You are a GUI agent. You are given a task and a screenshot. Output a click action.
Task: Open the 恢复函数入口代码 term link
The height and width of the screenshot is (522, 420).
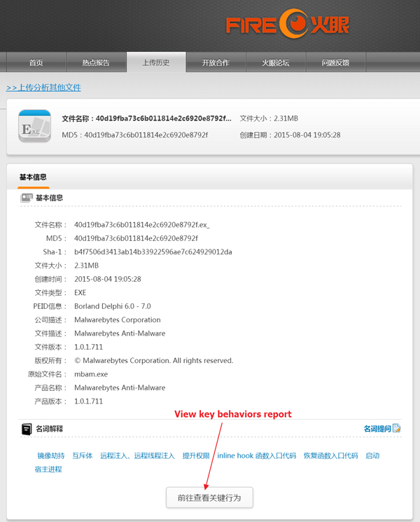(330, 455)
